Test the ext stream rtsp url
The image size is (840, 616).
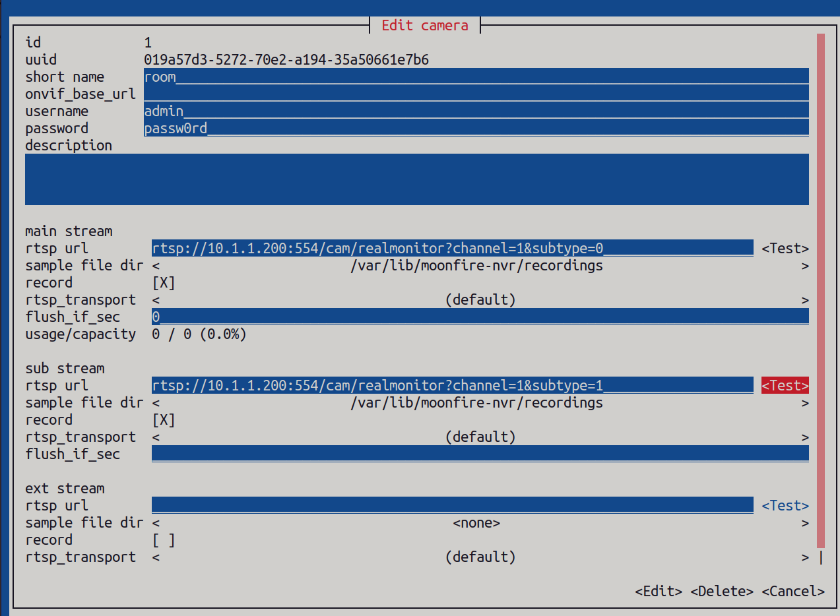coord(785,506)
